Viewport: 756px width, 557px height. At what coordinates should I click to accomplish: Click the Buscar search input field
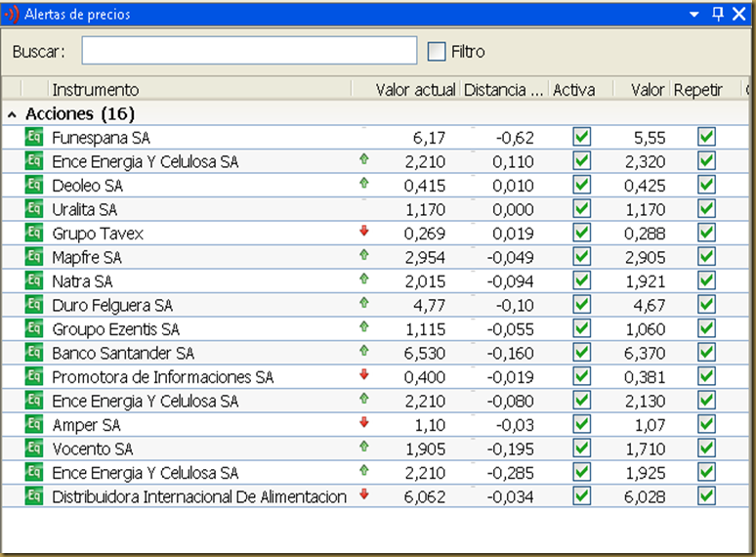point(249,50)
